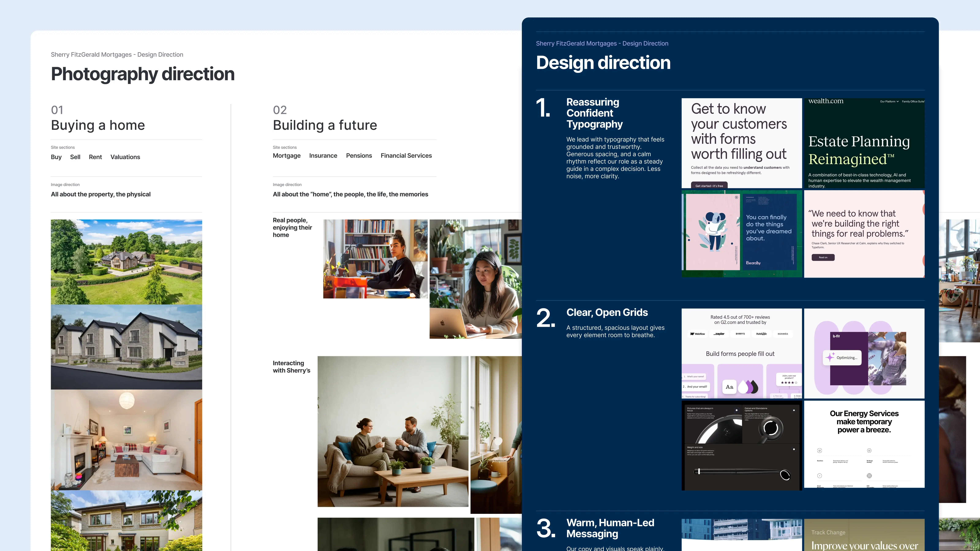980x551 pixels.
Task: Click the b-fit logo on purple card
Action: tap(836, 336)
